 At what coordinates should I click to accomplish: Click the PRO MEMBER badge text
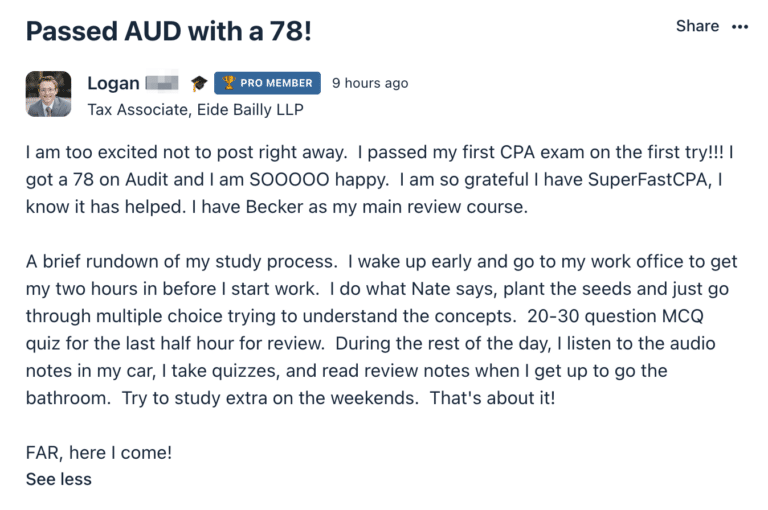(x=276, y=83)
